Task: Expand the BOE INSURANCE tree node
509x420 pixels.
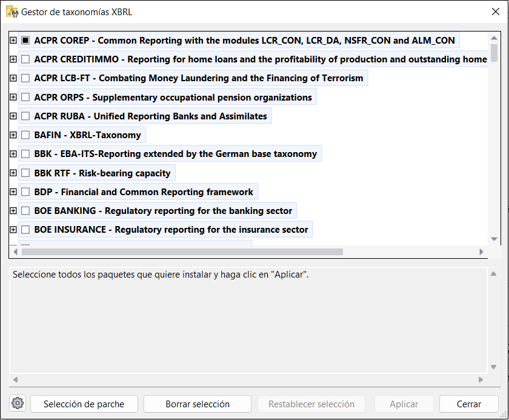Action: pyautogui.click(x=13, y=230)
